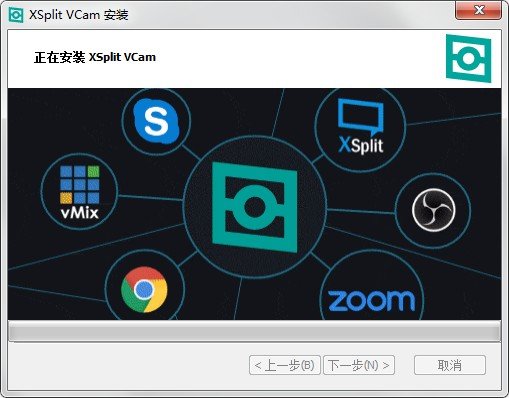
Task: Click the VCam logo in the header corner
Action: [468, 58]
